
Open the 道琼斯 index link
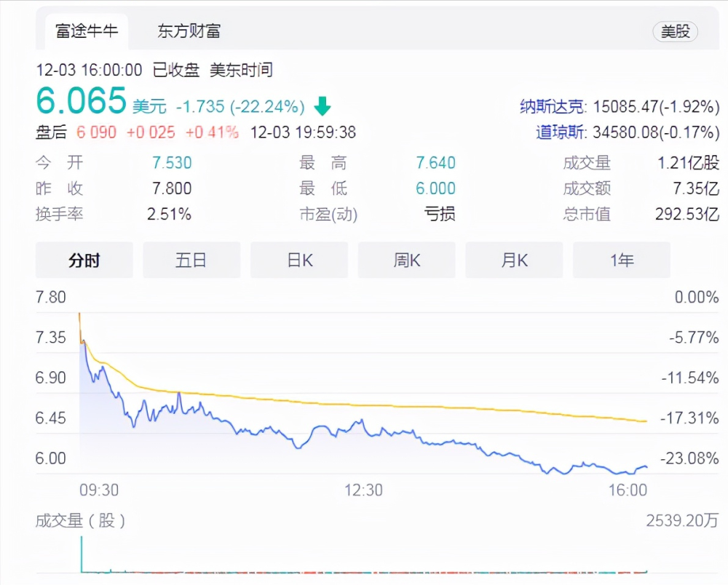coord(559,132)
